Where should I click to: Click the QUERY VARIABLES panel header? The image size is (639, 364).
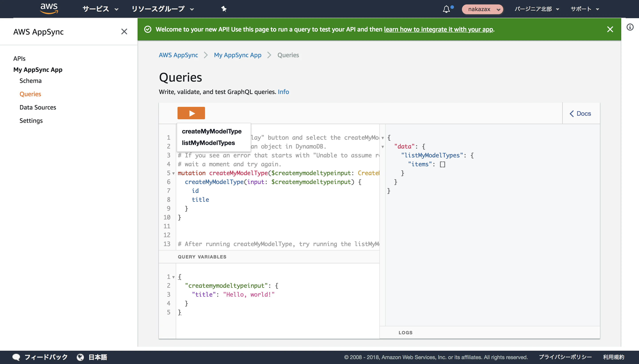tap(269, 257)
